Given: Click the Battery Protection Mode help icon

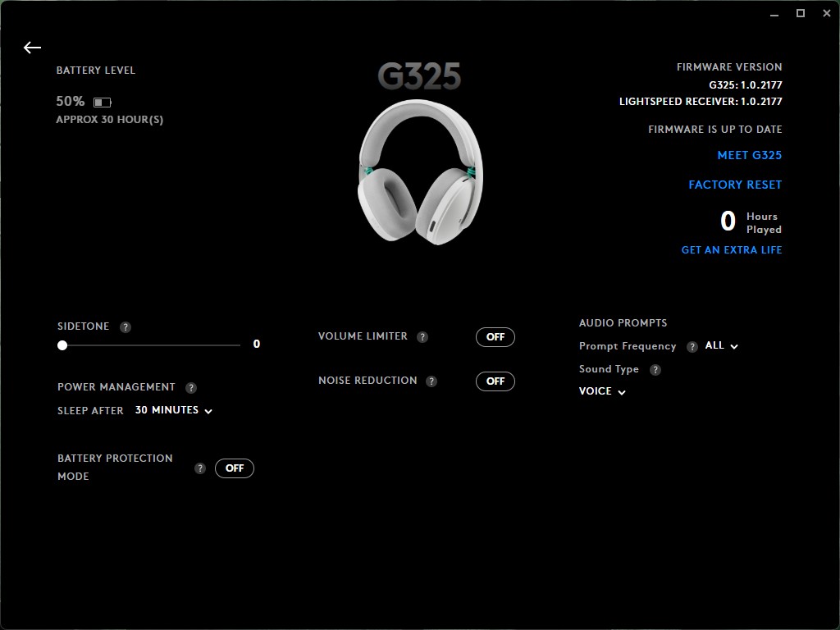Looking at the screenshot, I should [x=200, y=468].
